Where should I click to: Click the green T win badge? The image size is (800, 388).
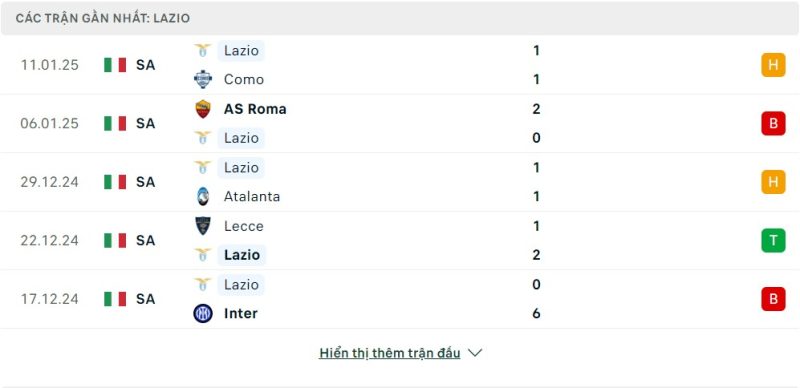[773, 240]
